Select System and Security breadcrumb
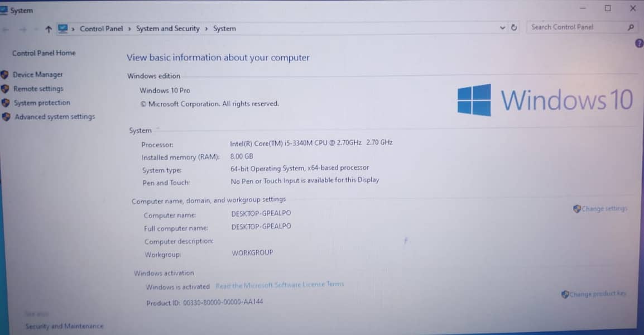Screen dimensions: 644x335 (x=167, y=28)
